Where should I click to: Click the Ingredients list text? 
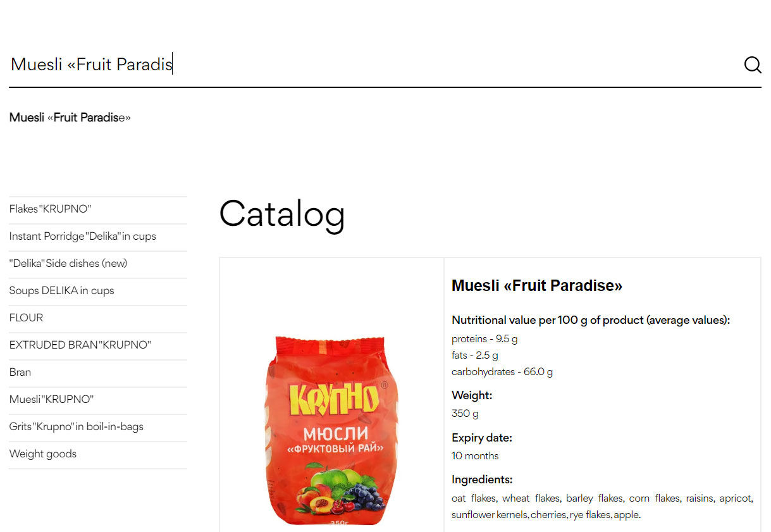602,507
